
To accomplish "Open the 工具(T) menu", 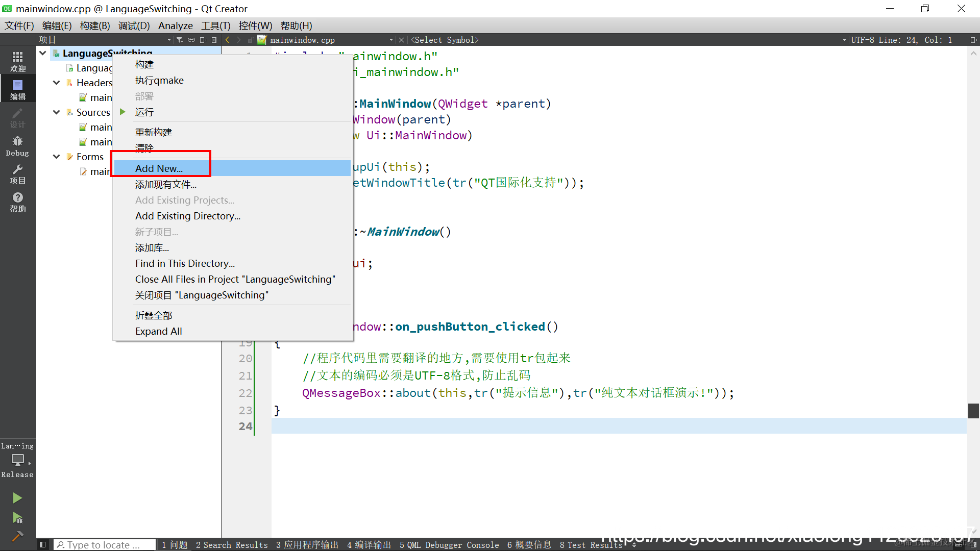I will point(215,26).
